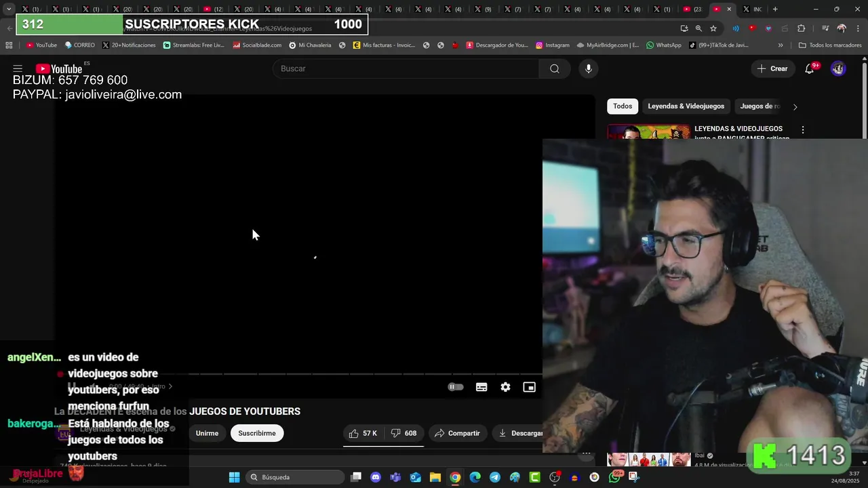Open the YouTube account avatar menu

pos(838,68)
